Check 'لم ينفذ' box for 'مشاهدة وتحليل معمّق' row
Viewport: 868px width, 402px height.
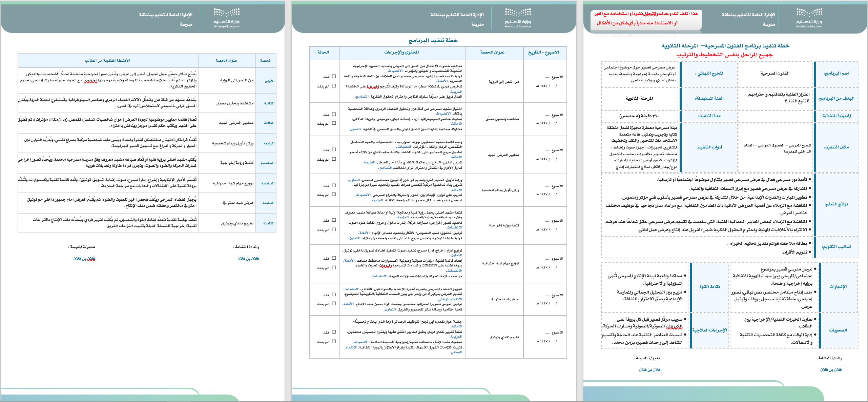click(x=334, y=123)
